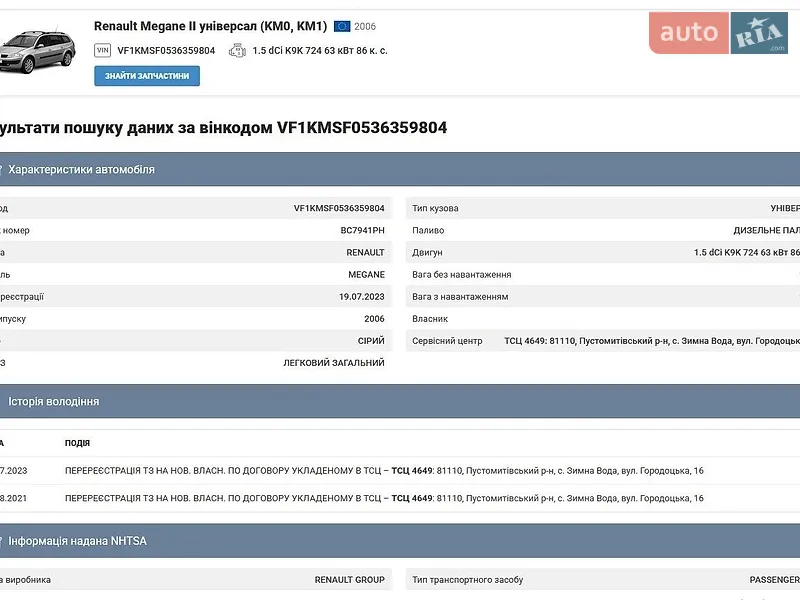The image size is (800, 600).
Task: Click VIN text VF1KMSF0536359804 in header
Action: [x=166, y=51]
